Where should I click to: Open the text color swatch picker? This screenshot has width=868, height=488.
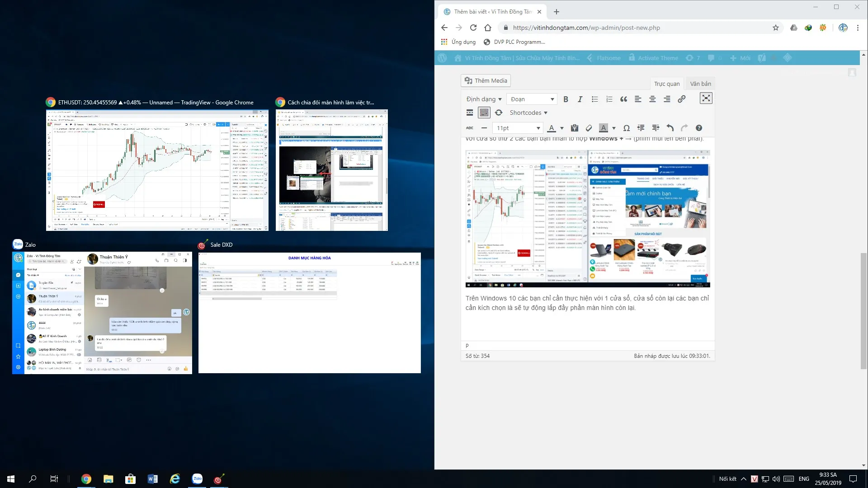561,128
